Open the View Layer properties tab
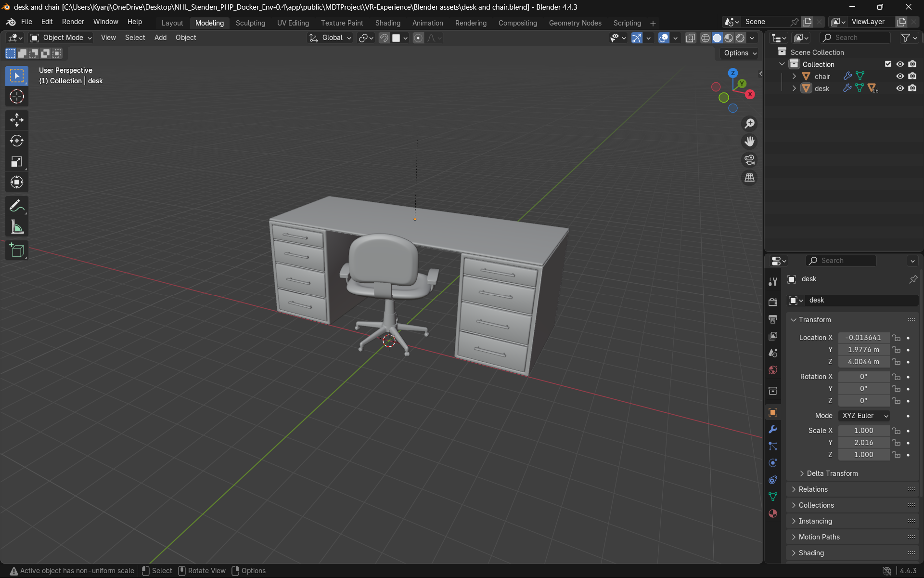 pyautogui.click(x=773, y=336)
